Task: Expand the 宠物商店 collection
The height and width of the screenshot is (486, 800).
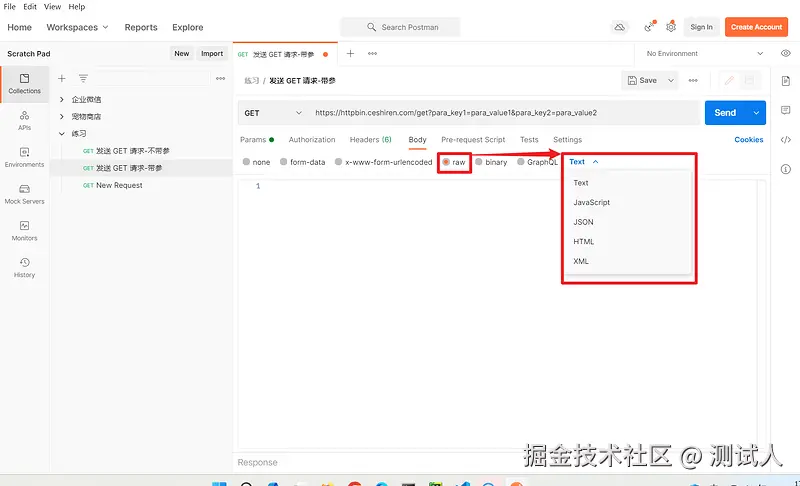Action: point(62,117)
